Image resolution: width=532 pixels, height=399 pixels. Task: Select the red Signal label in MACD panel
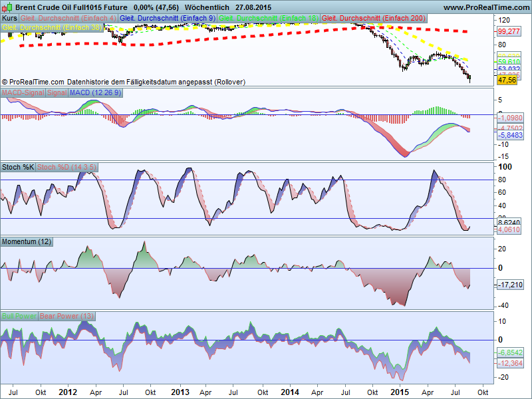click(57, 92)
